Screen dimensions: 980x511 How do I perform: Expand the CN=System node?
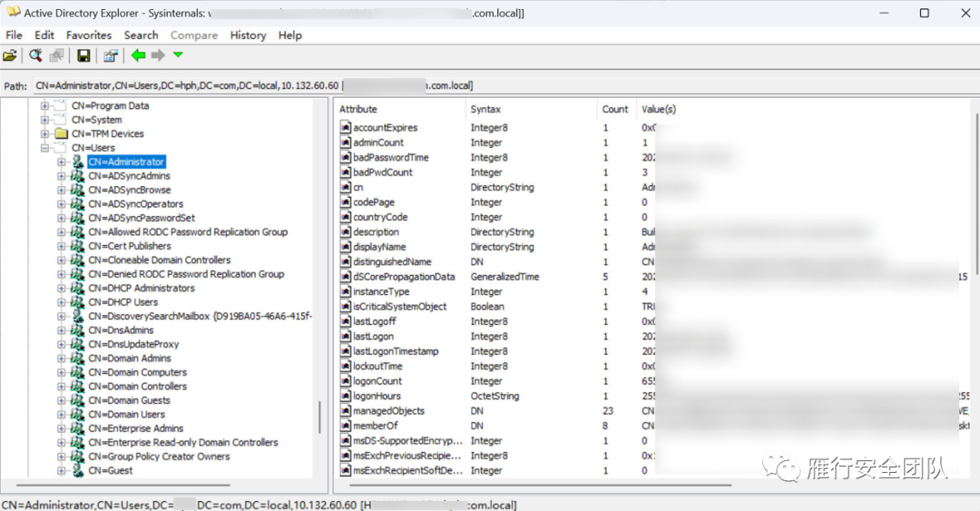coord(44,120)
